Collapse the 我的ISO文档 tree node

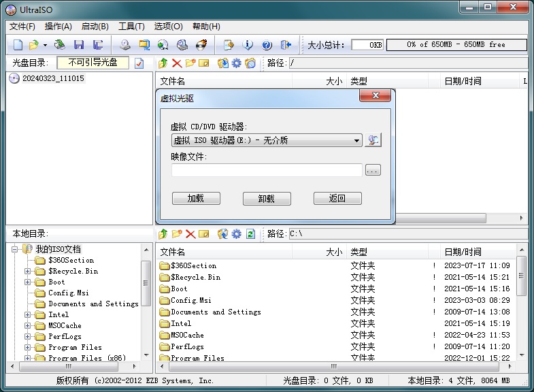(14, 249)
